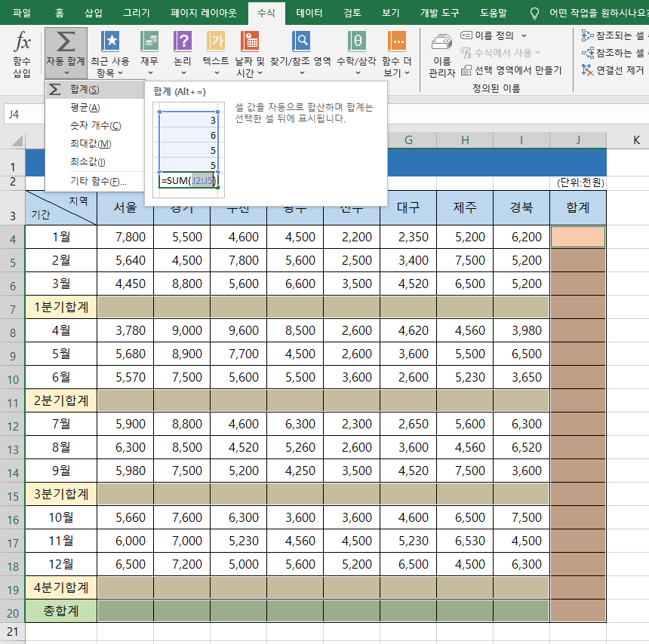This screenshot has width=649, height=644.
Task: Expand the 수학/삼각 dropdown chevron
Action: pyautogui.click(x=358, y=73)
